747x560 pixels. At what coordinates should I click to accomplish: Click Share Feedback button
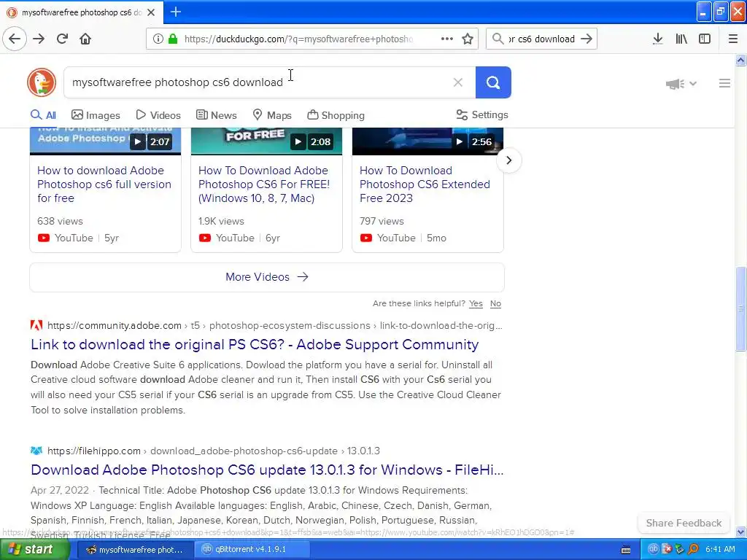(684, 523)
